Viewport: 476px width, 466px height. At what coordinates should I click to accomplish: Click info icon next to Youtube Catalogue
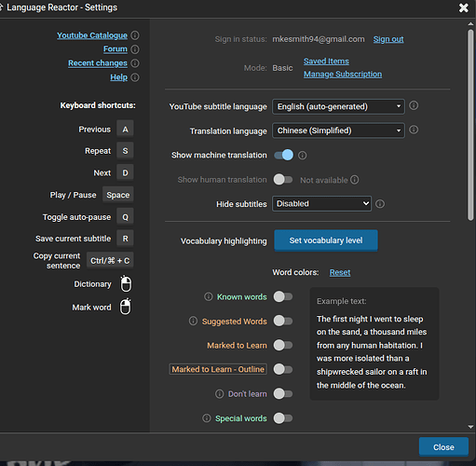click(135, 35)
